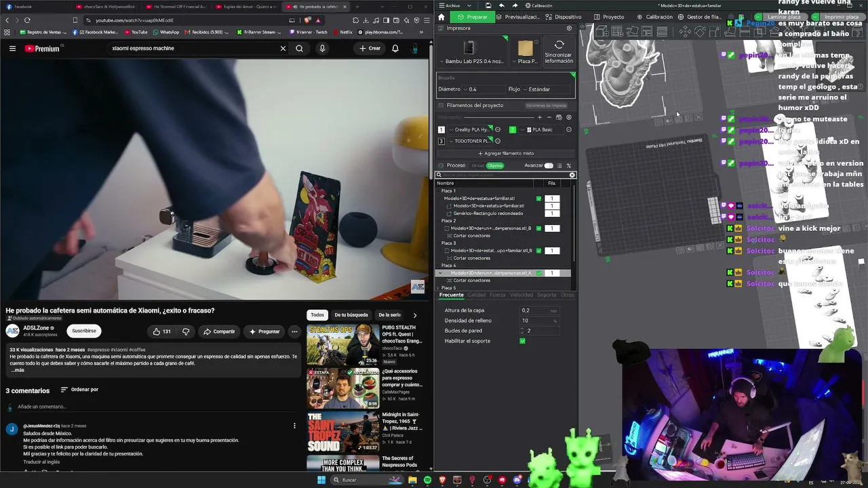868x488 pixels.
Task: Switch process scope to Global
Action: [x=478, y=165]
